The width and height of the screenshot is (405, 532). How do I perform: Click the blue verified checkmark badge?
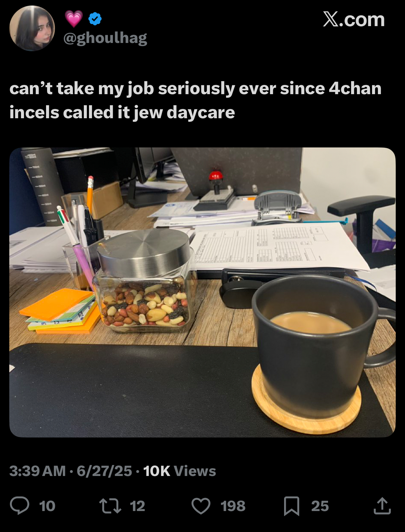pos(95,19)
